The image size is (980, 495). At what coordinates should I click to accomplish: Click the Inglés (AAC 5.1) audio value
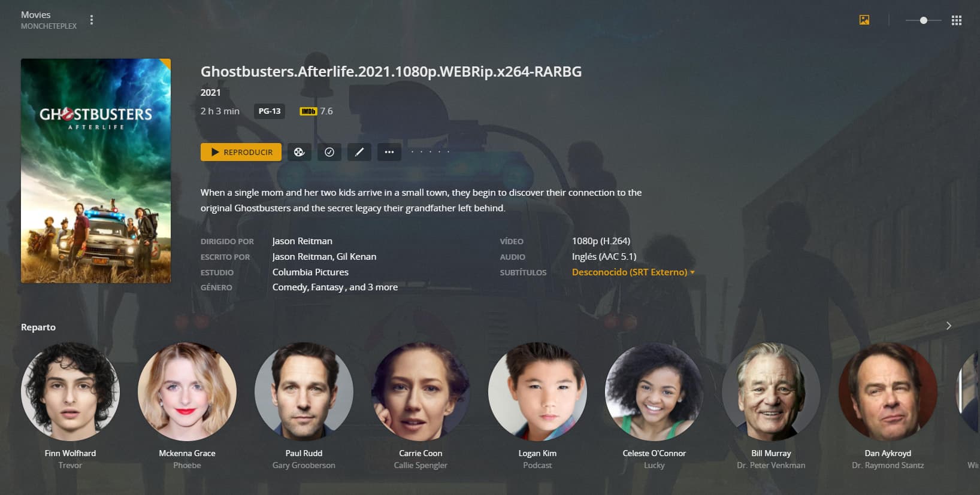[604, 256]
